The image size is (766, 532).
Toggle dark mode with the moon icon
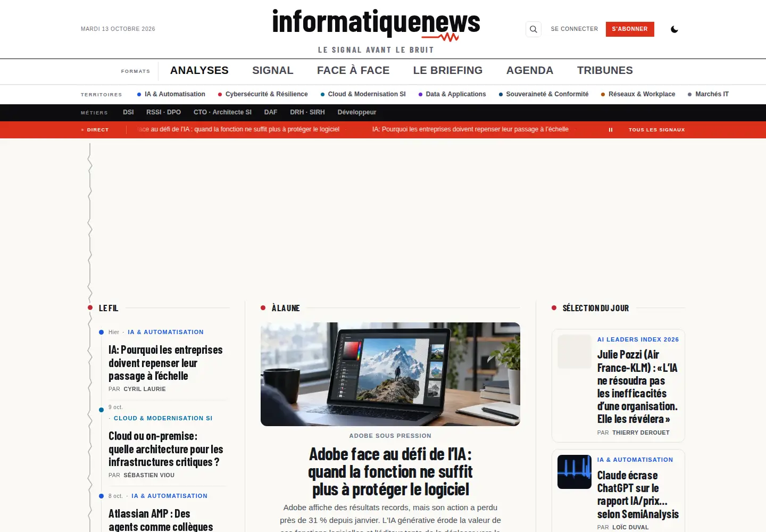tap(675, 29)
